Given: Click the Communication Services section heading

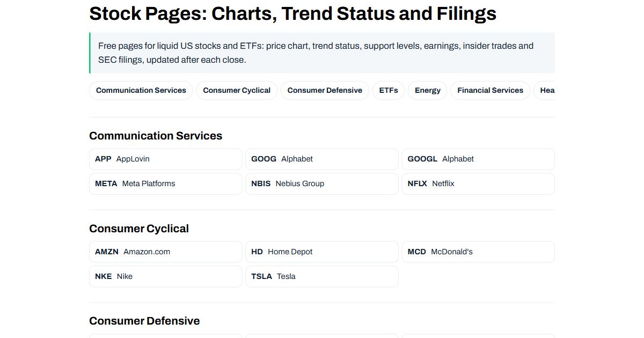Looking at the screenshot, I should 156,136.
